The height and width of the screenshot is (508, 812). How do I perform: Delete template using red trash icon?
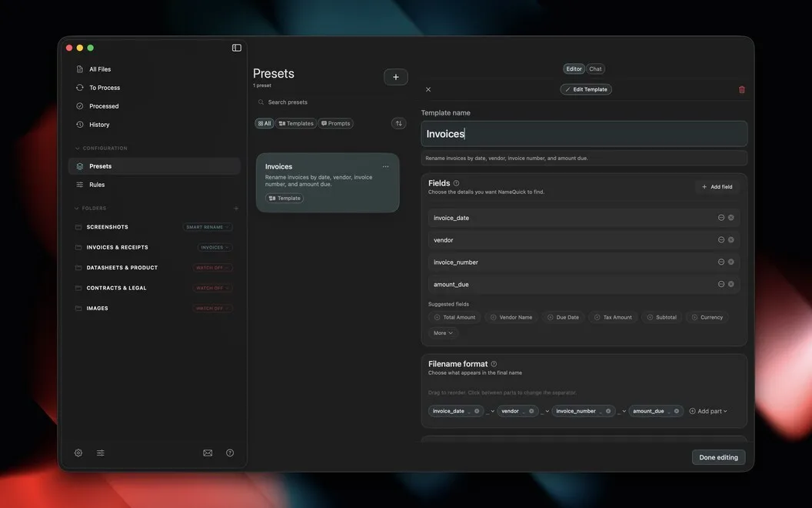pos(741,89)
